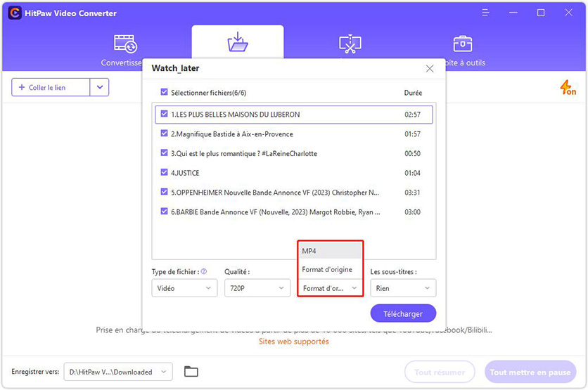Uncheck OPPENHEIMER Nouvelle Bande Annonce checkbox

(164, 192)
